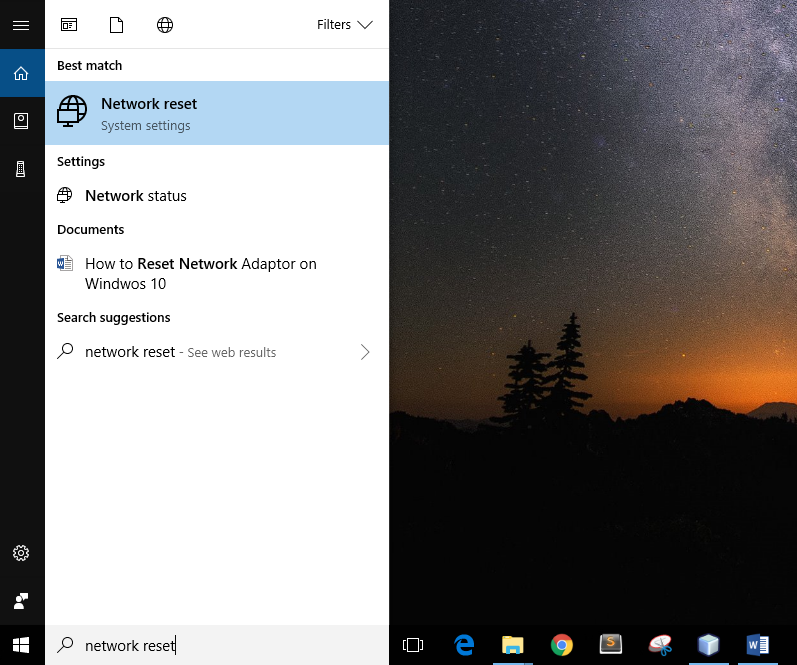Click the Best match heading
Image resolution: width=797 pixels, height=665 pixels.
click(89, 66)
